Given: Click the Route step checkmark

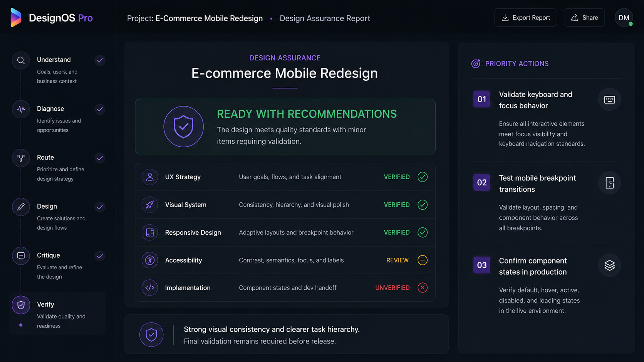Looking at the screenshot, I should point(100,158).
